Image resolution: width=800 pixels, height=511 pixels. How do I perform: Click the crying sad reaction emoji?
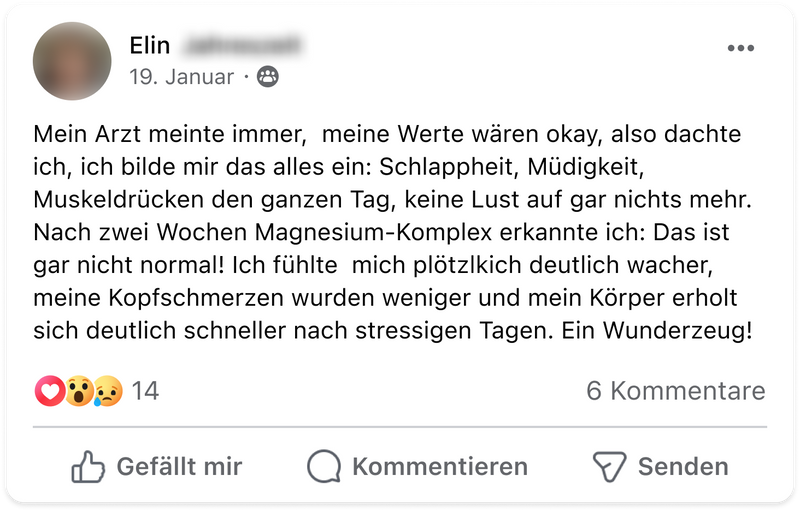pyautogui.click(x=107, y=390)
